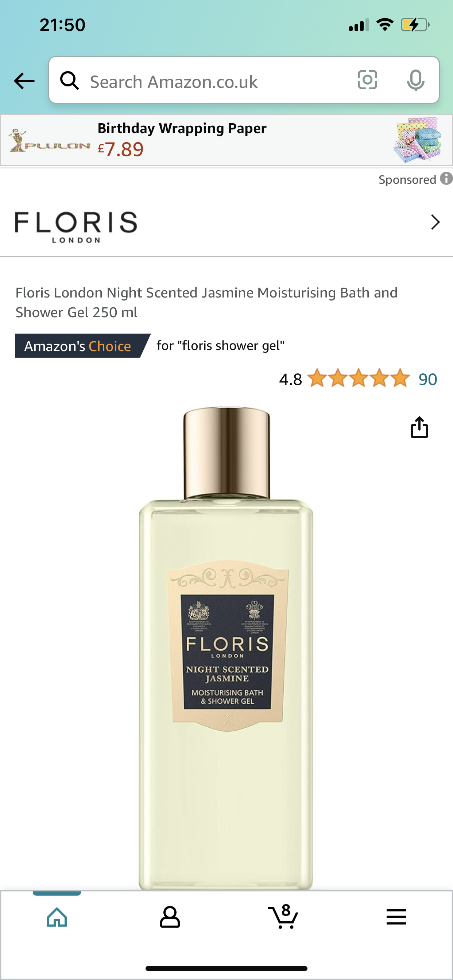Tap the wrapping paper ad thumbnail

click(418, 140)
